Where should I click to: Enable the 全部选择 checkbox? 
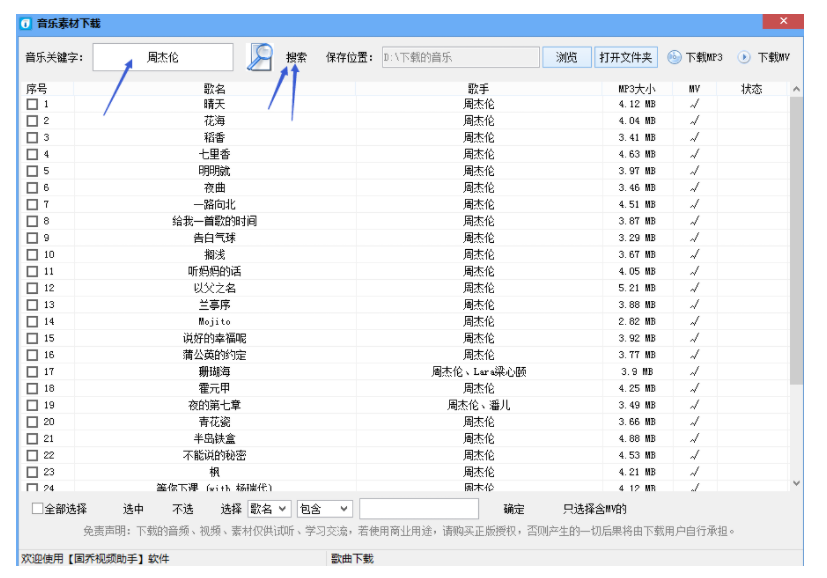point(38,509)
